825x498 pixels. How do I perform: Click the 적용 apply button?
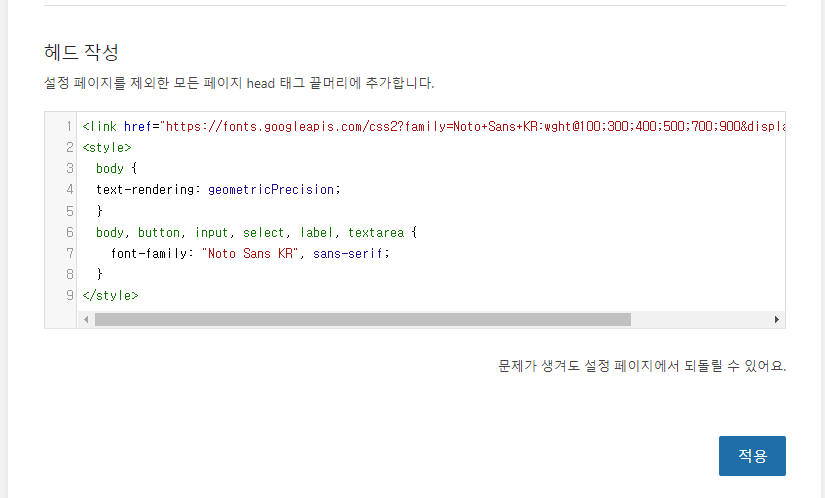(x=752, y=456)
